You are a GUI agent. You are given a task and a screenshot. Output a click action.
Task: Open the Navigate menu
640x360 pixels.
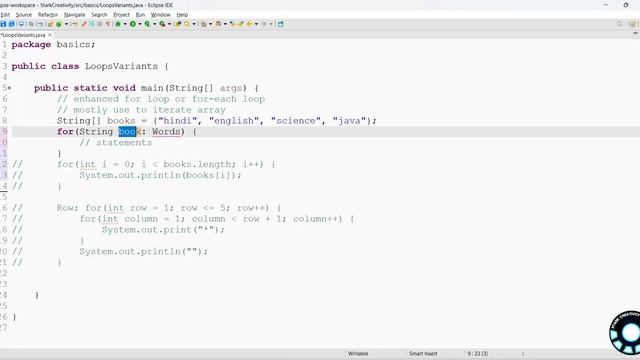[x=75, y=15]
